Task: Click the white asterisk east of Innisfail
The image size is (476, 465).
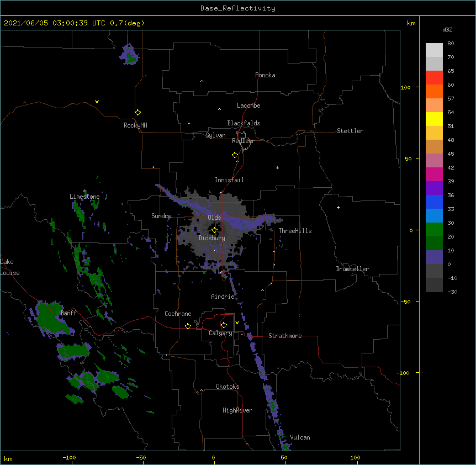Action: click(277, 167)
